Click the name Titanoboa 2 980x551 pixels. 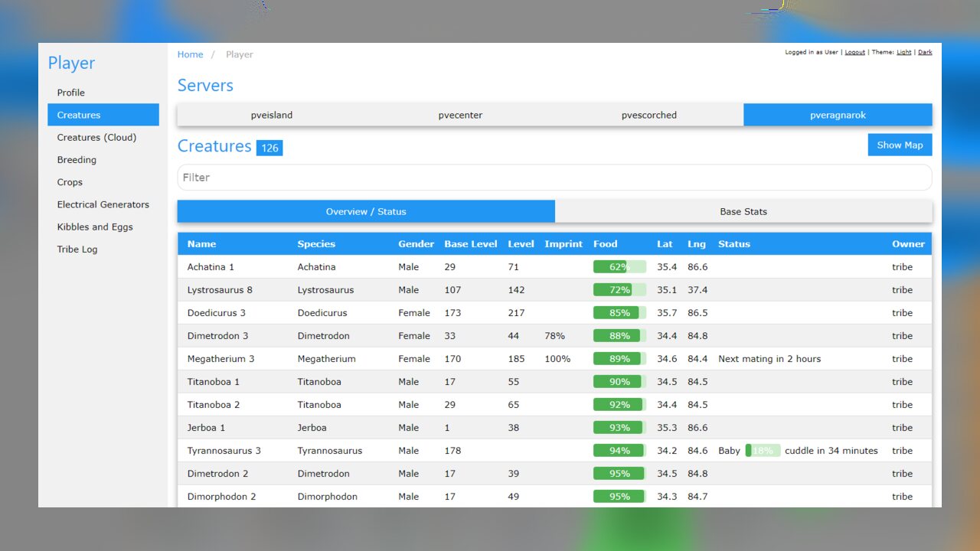214,405
